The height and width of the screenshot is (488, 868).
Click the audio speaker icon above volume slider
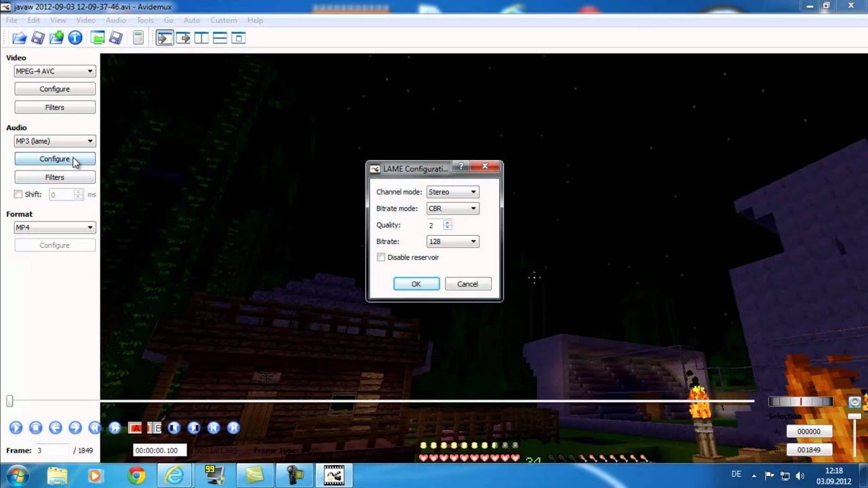[854, 402]
